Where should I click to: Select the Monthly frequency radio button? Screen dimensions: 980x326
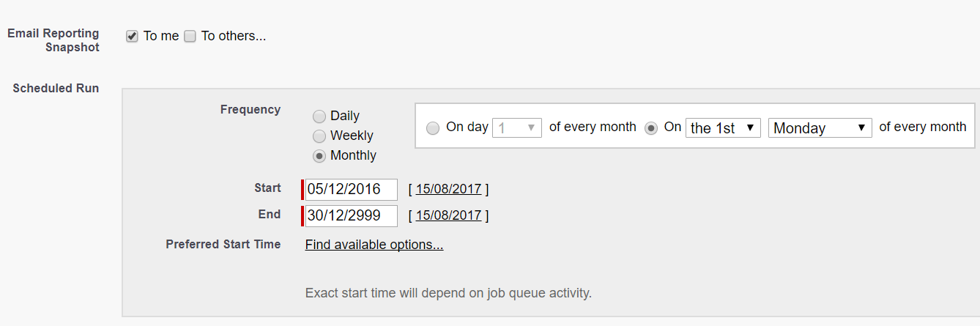click(319, 156)
